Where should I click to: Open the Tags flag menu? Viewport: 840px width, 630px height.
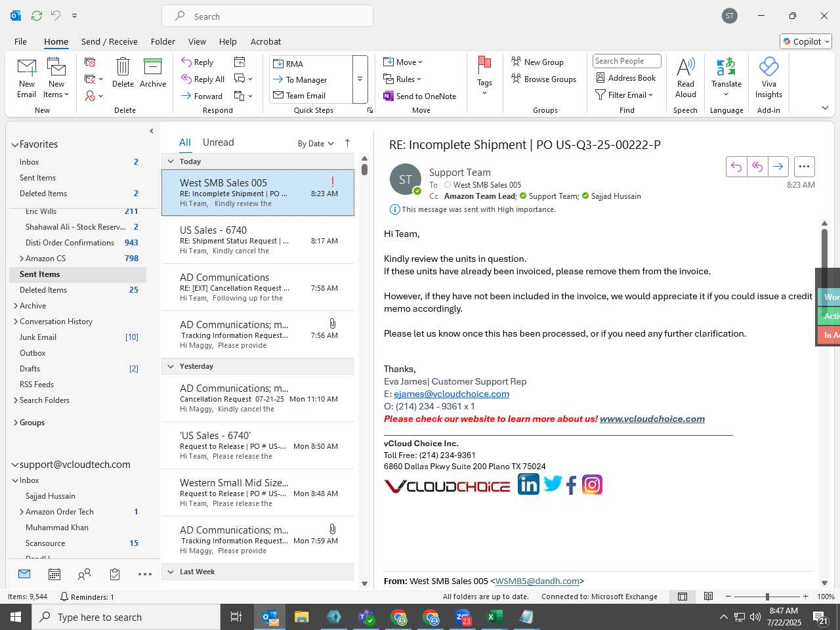(x=484, y=75)
